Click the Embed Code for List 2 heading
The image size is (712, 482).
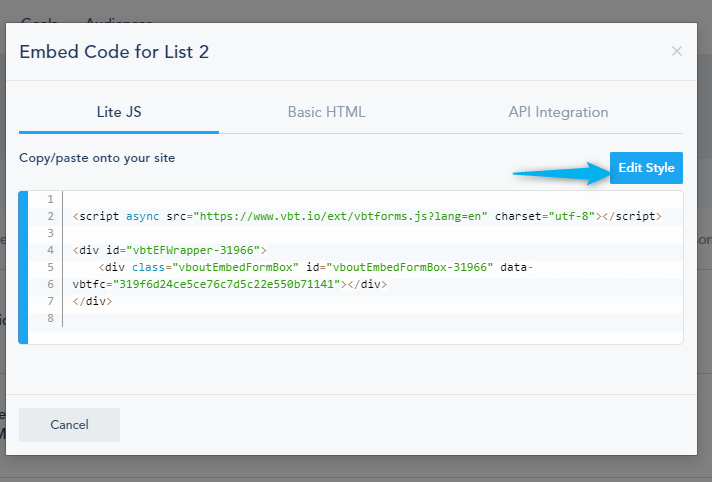pos(114,52)
